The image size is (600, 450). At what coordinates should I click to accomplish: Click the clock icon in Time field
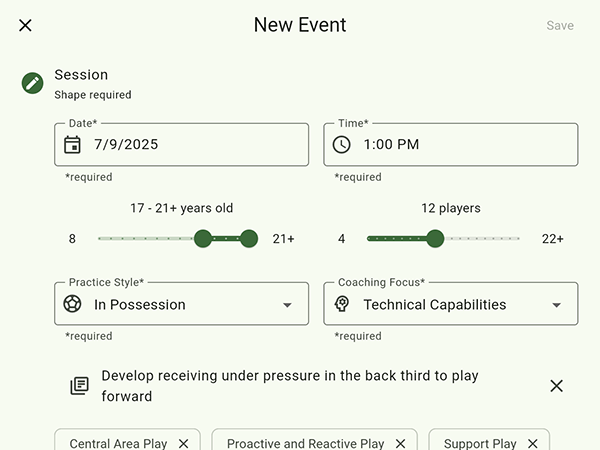342,145
